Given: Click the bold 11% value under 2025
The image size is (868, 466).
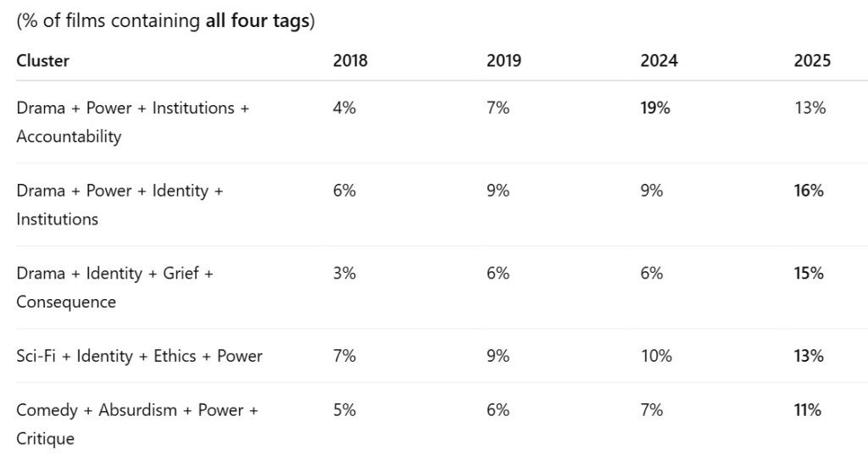Looking at the screenshot, I should point(808,410).
